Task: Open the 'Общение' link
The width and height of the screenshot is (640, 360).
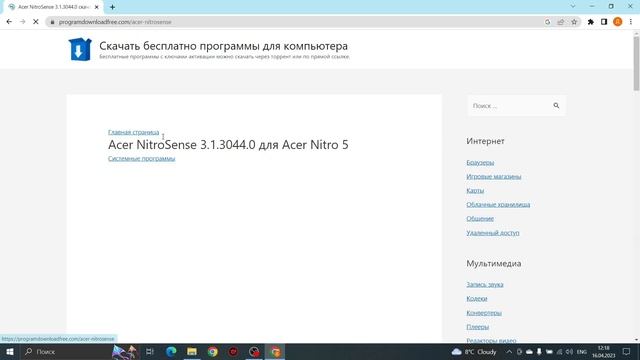Action: (x=480, y=219)
